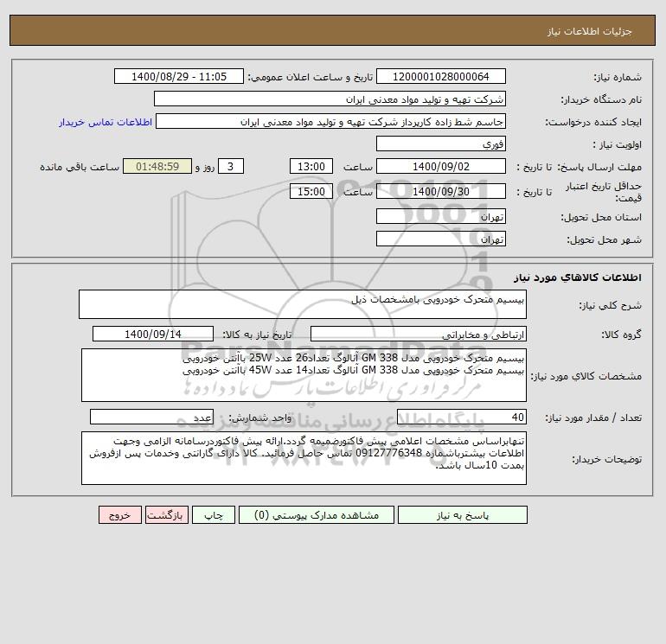The height and width of the screenshot is (644, 666).
Task: Click the label 'توضیحات خریدار:'
Action: [x=606, y=459]
